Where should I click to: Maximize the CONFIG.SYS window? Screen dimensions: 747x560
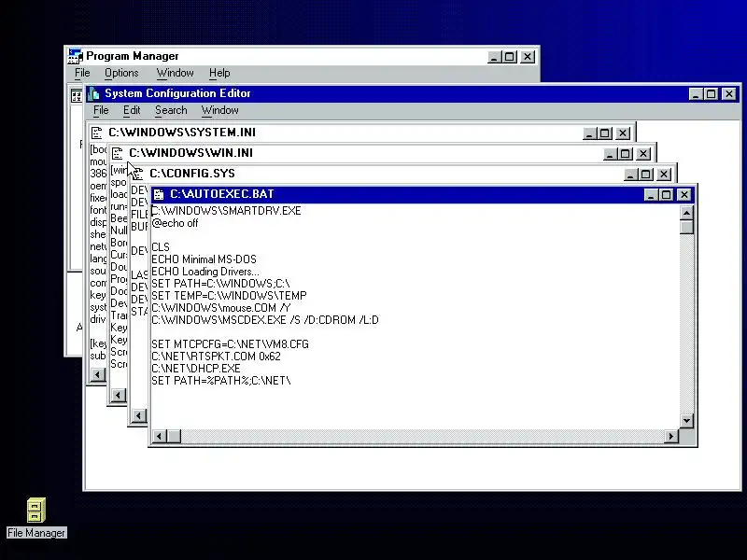[x=645, y=175]
